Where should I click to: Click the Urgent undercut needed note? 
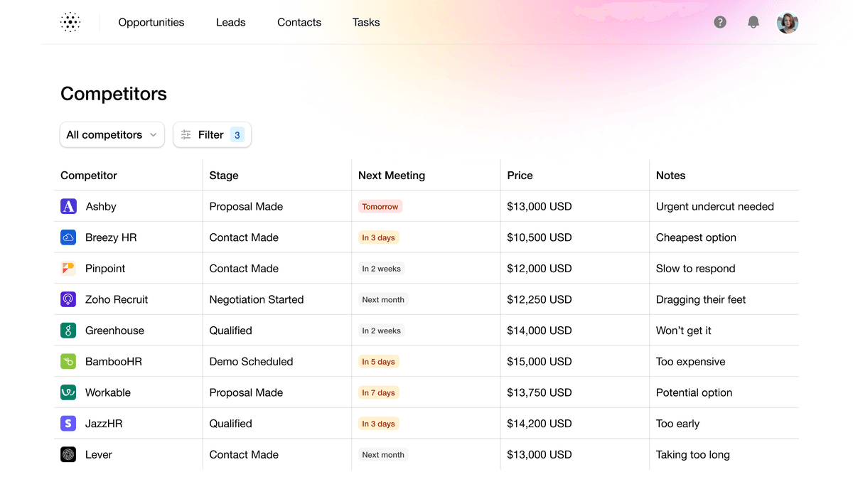(x=715, y=206)
